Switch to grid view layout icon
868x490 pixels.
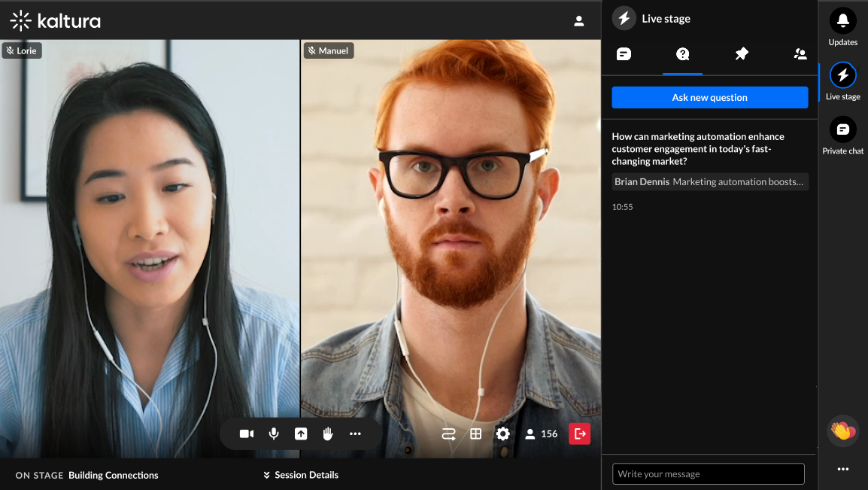(475, 434)
